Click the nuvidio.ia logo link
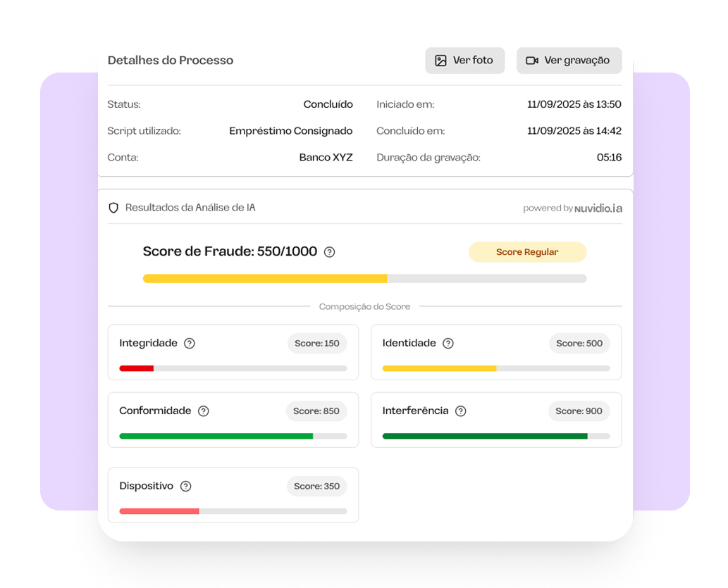 598,208
